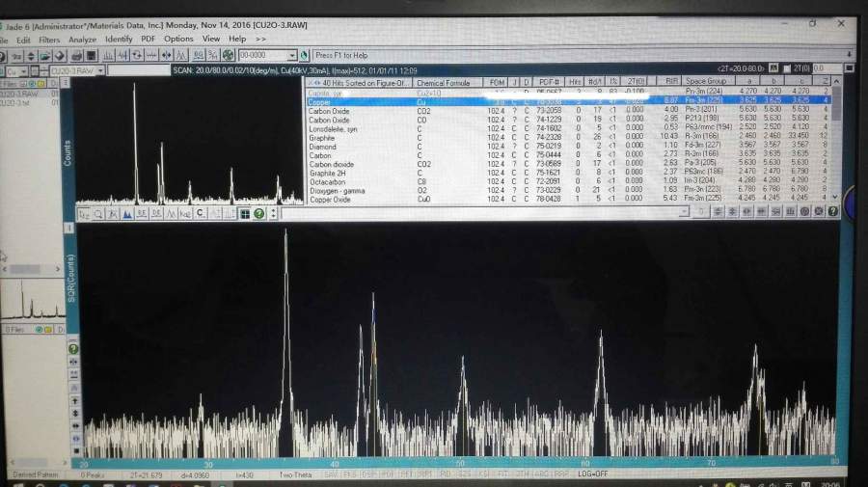Image resolution: width=868 pixels, height=487 pixels.
Task: Select the Lonsdaleite, syn hit row
Action: pos(568,128)
